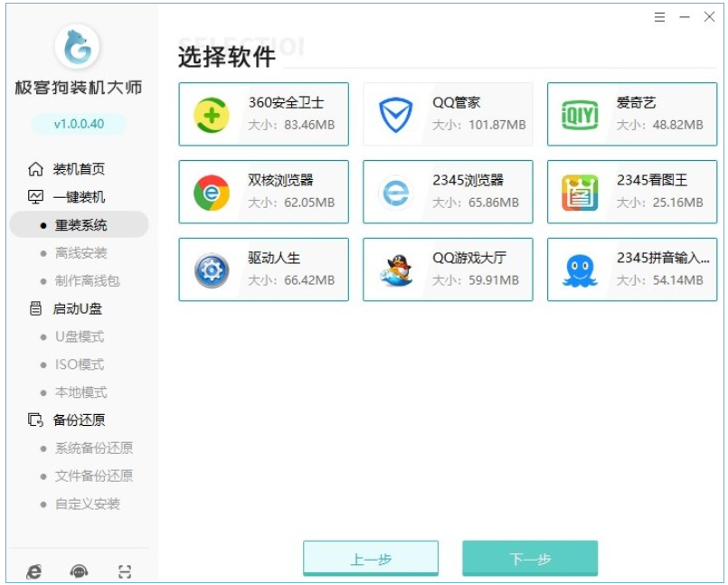The height and width of the screenshot is (585, 728).
Task: Open the IE browser icon in the sidebar footer
Action: point(33,571)
